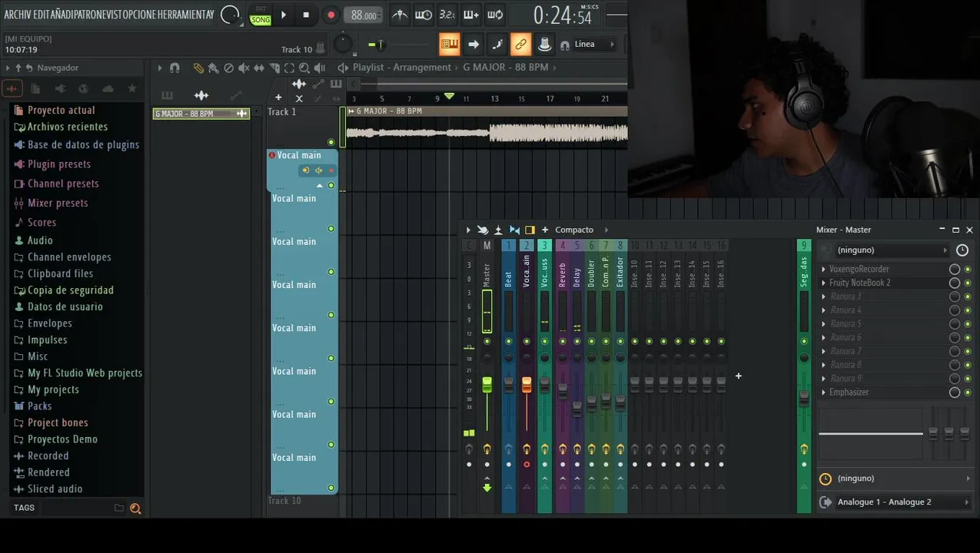Toggle the overdub recording icon
Viewport: 980px width, 553px height.
pos(471,15)
